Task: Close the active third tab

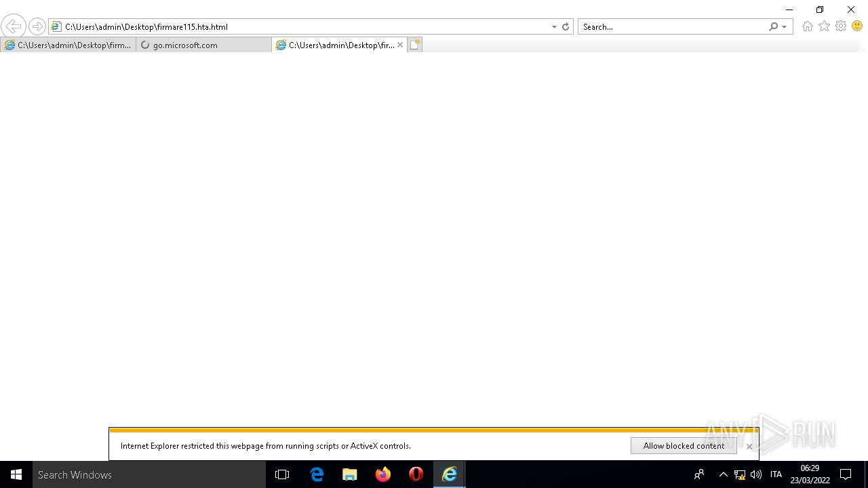Action: [x=400, y=45]
